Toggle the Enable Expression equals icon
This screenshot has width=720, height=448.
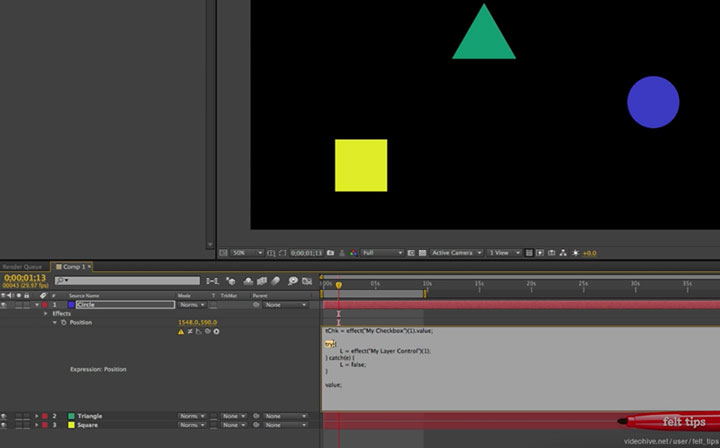click(x=190, y=331)
